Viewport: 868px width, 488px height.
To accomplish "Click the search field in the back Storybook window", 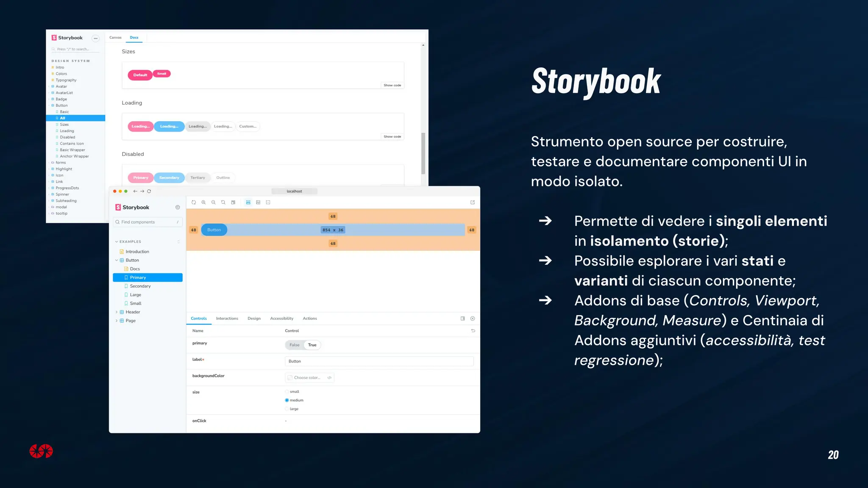I will pyautogui.click(x=75, y=49).
